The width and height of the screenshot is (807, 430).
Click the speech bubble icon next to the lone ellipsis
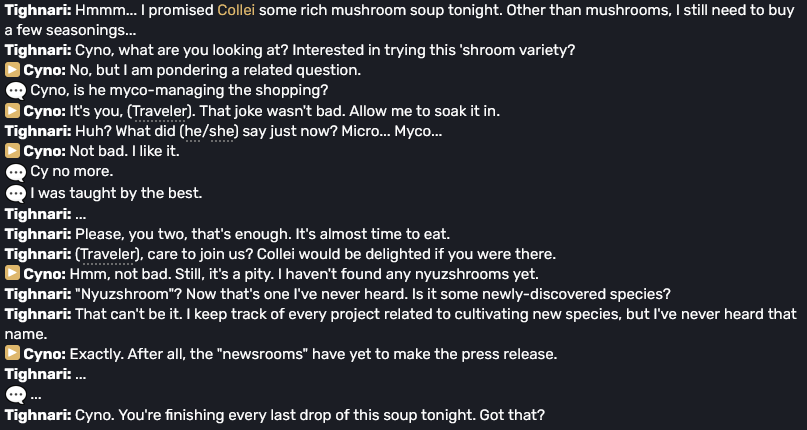(15, 395)
